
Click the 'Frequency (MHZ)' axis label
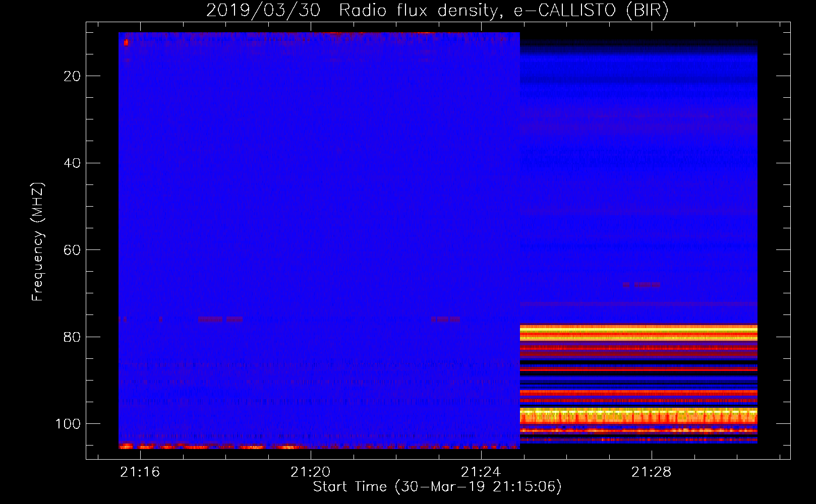coord(38,241)
